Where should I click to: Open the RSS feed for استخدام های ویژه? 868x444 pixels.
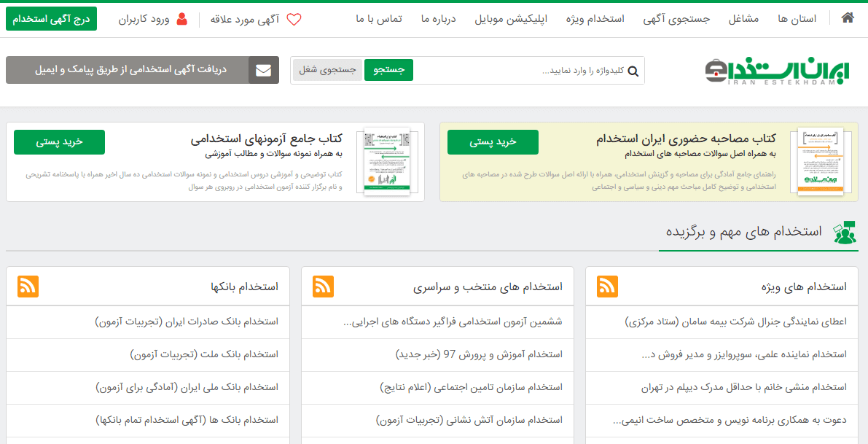(606, 287)
